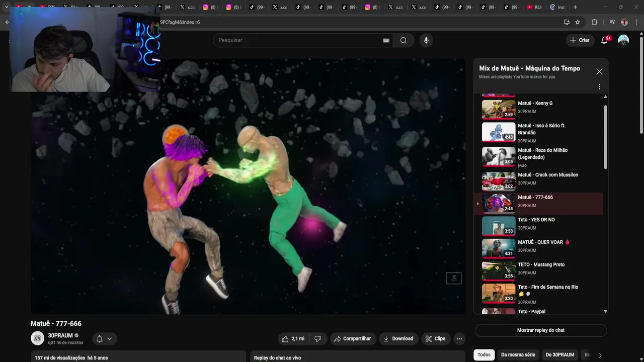The height and width of the screenshot is (362, 644).
Task: Open the browser media controls icon
Action: tap(612, 22)
